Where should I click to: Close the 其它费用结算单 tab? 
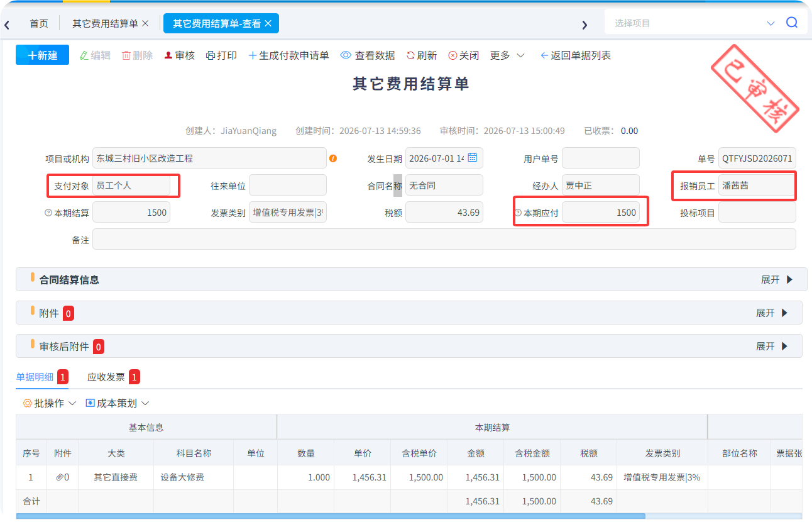pos(145,23)
